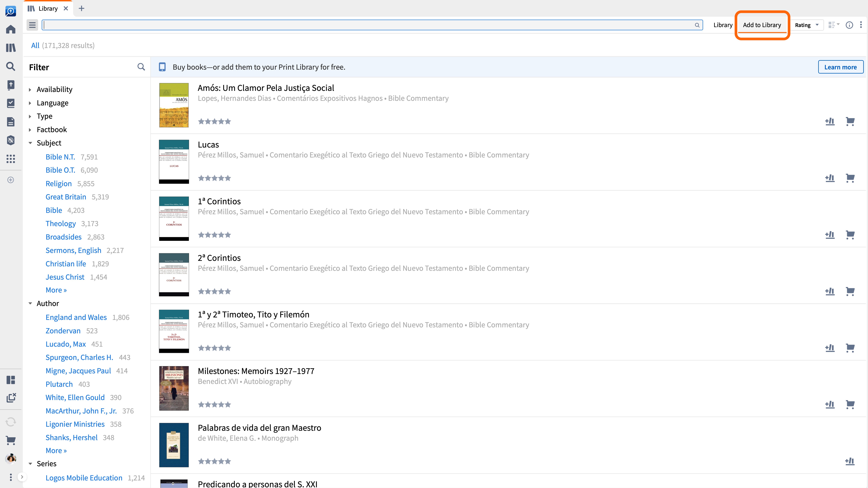868x488 pixels.
Task: Filter by Christian life subject
Action: point(66,264)
